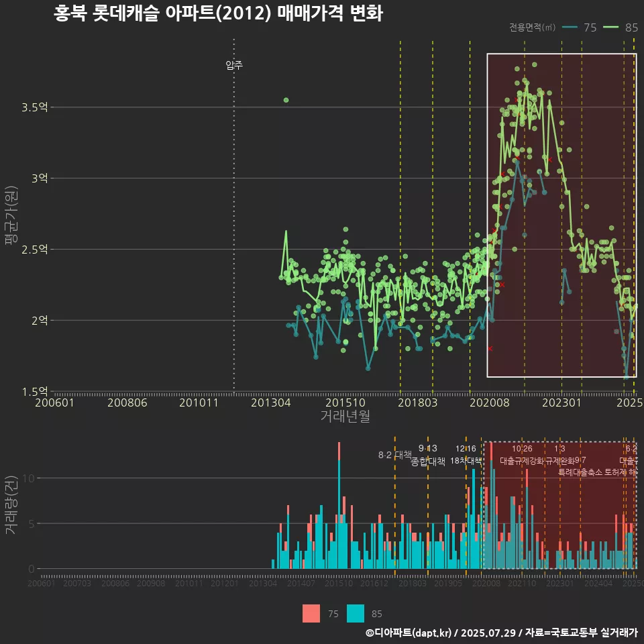Click the chart title "홍북 롯데캐슬 아파트(2012) 매매가격 변화"
The height and width of the screenshot is (644, 644).
click(x=218, y=13)
